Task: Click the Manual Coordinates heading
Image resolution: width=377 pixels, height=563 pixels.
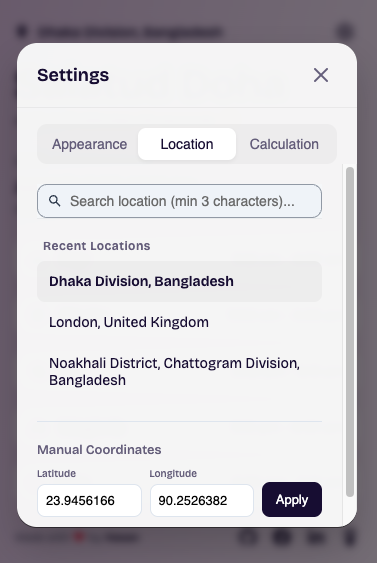Action: [99, 450]
